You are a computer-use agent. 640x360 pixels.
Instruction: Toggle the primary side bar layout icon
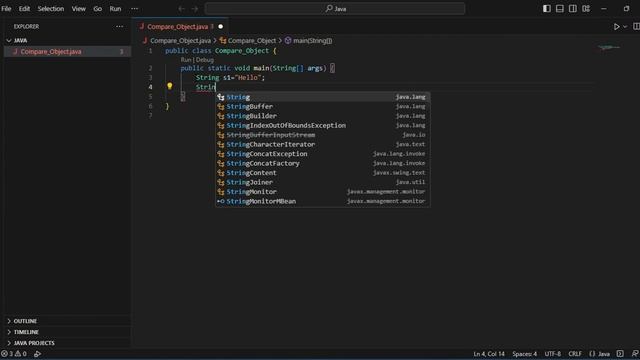tap(547, 9)
